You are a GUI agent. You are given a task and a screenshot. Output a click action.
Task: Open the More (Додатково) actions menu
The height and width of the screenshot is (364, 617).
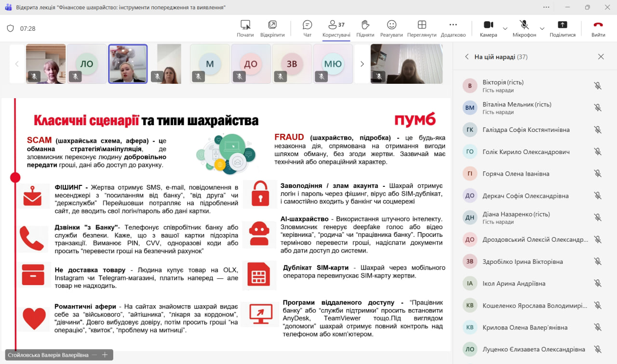tap(453, 28)
